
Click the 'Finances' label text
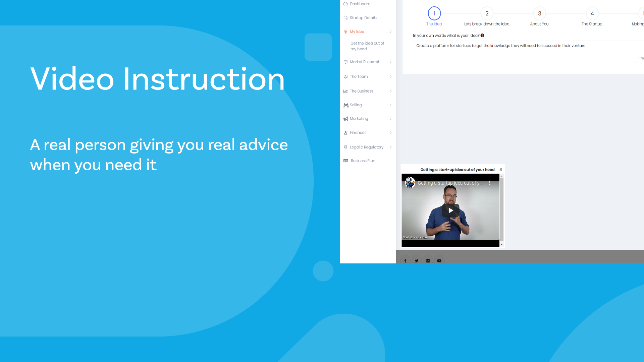click(x=358, y=133)
